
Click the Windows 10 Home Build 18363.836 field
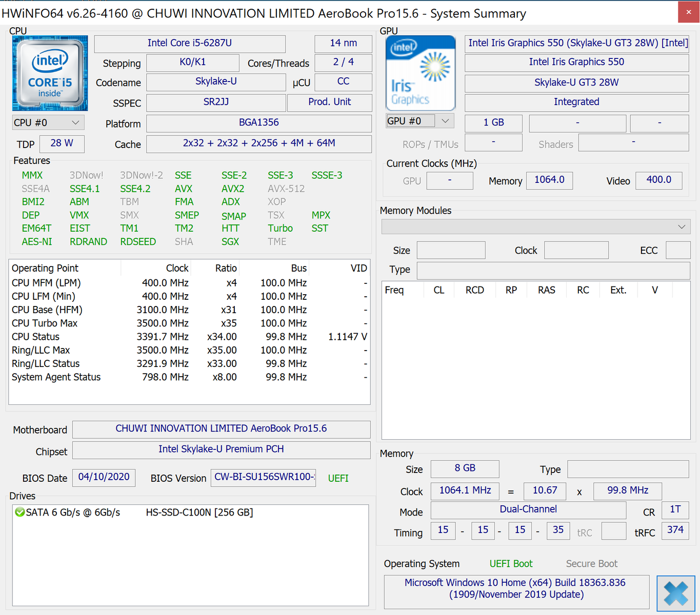pos(516,592)
